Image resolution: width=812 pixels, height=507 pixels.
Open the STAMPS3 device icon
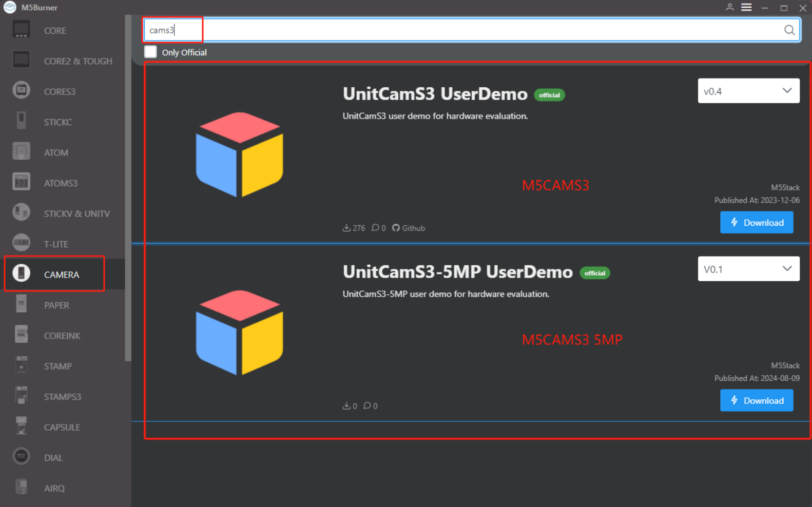21,395
